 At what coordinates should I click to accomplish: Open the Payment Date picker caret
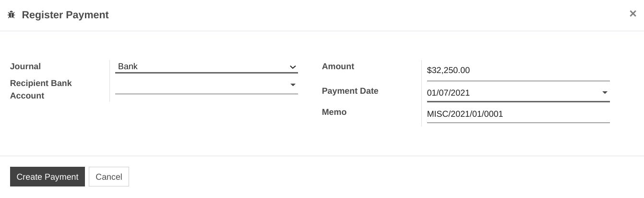pyautogui.click(x=605, y=93)
